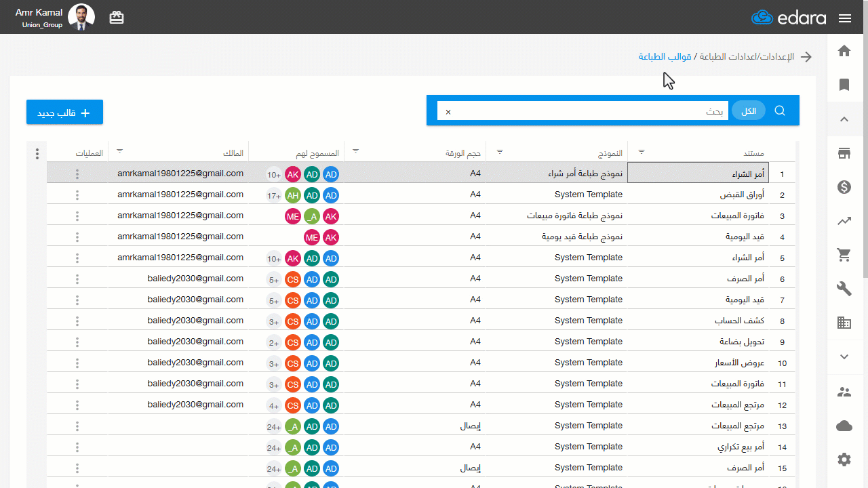
Task: Open the قوالب الطباعة breadcrumb link
Action: point(665,57)
